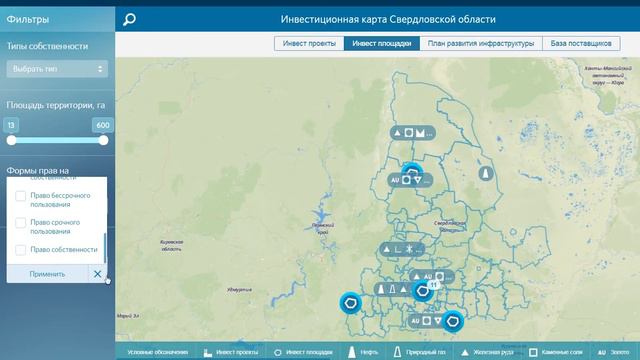
Task: Open the База поставщиков tab
Action: click(x=581, y=43)
